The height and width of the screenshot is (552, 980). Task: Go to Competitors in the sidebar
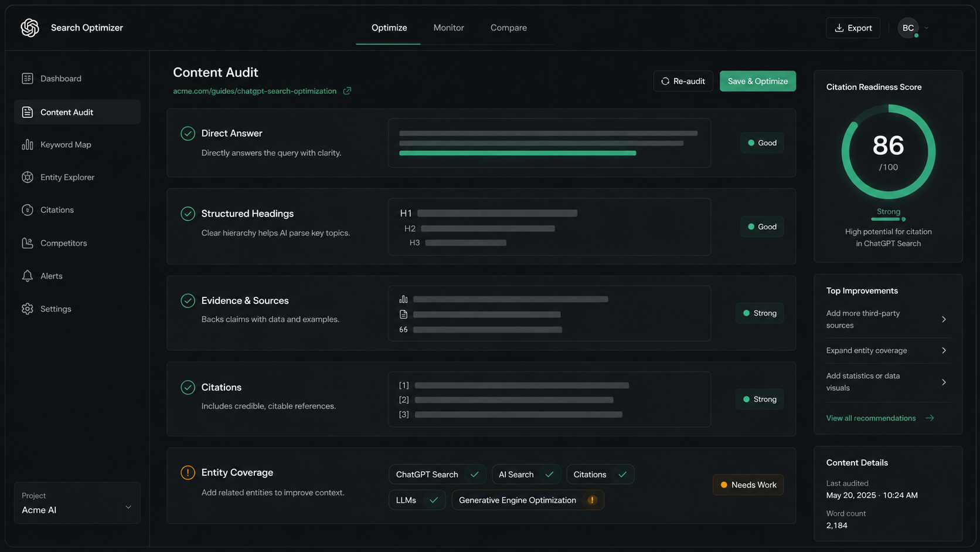[77, 243]
